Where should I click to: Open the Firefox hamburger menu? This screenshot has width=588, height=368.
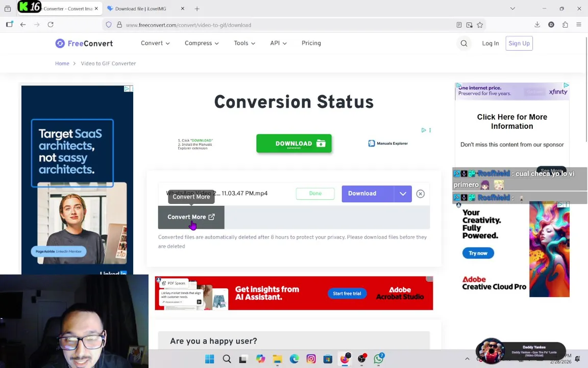click(x=579, y=25)
